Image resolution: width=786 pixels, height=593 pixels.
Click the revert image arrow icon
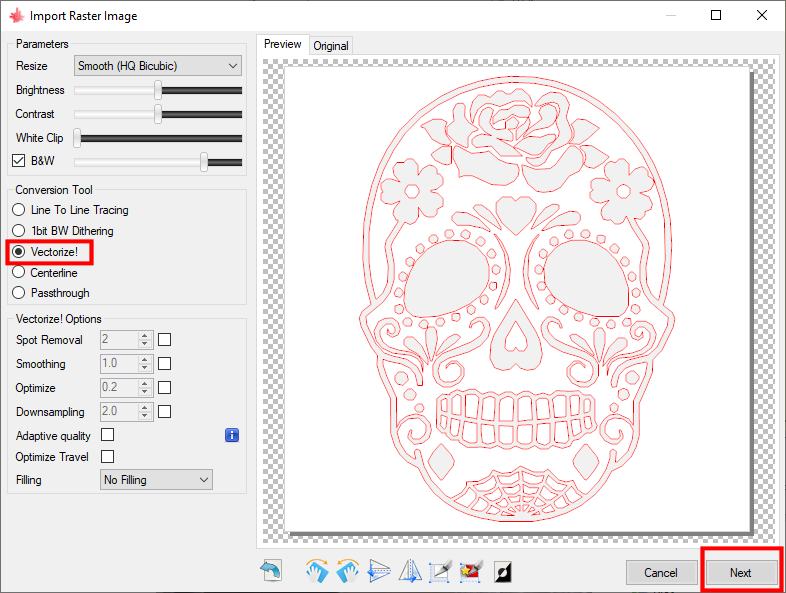pyautogui.click(x=270, y=572)
